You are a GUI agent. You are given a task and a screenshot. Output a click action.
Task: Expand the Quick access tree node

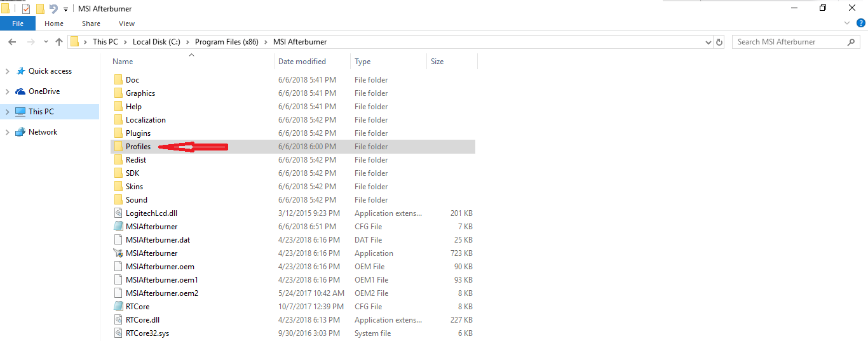tap(8, 71)
